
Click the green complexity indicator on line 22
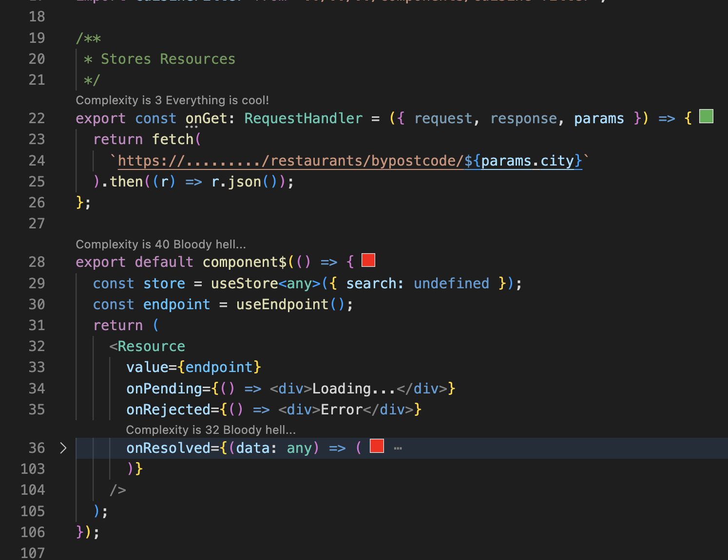click(706, 116)
